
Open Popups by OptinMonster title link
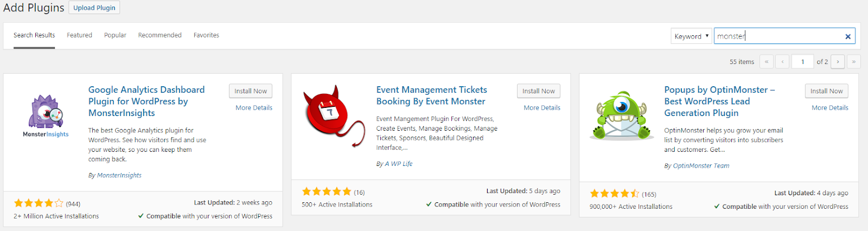click(719, 101)
